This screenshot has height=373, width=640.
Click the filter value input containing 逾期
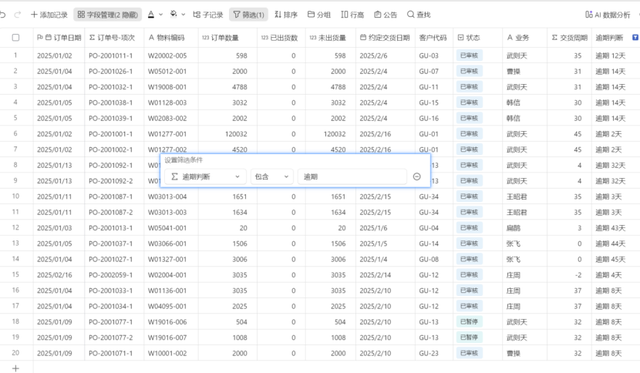[352, 177]
